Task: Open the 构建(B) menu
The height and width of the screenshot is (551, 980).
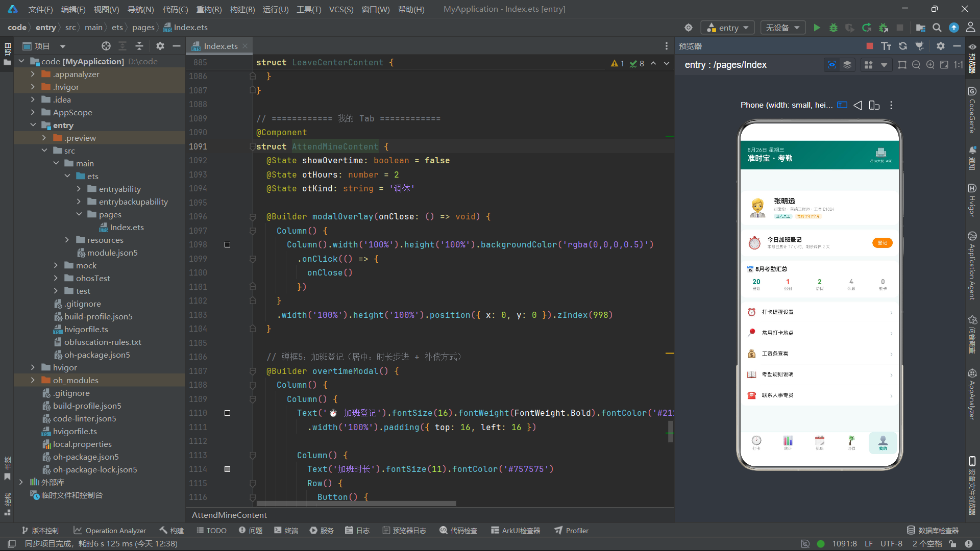Action: pyautogui.click(x=242, y=9)
